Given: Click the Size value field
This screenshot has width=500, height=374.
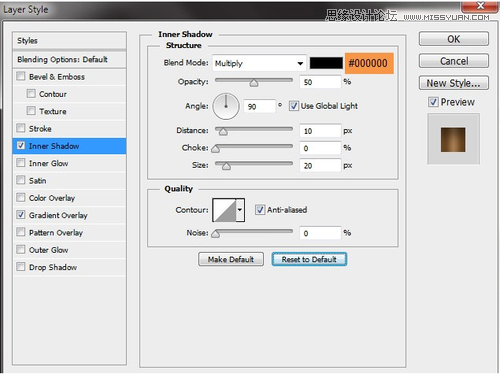Looking at the screenshot, I should click(320, 165).
